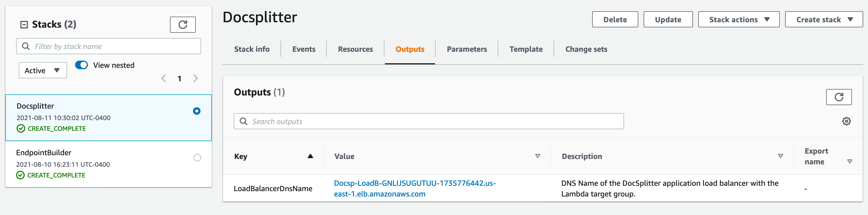Refresh the Outputs table

coord(839,97)
